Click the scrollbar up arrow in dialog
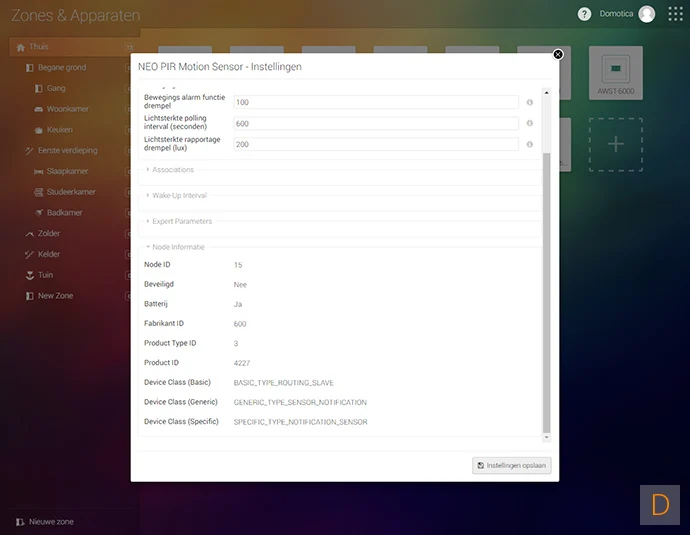Screen dimensions: 690x535 click(546, 92)
